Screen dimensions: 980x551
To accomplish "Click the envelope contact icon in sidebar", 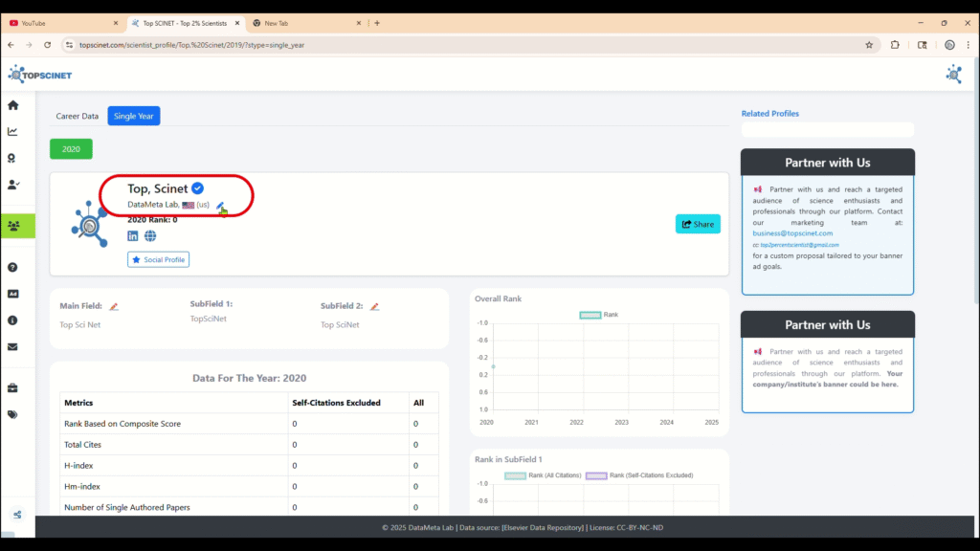I will tap(12, 346).
